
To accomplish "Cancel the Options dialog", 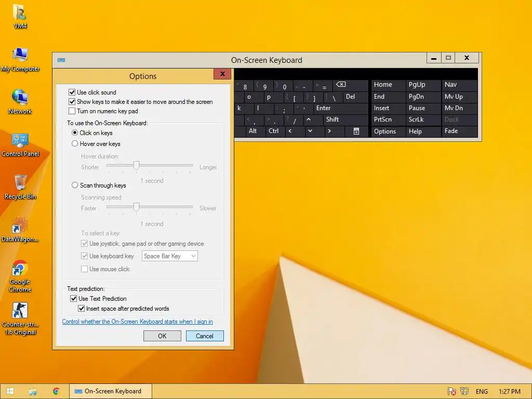I will click(205, 336).
